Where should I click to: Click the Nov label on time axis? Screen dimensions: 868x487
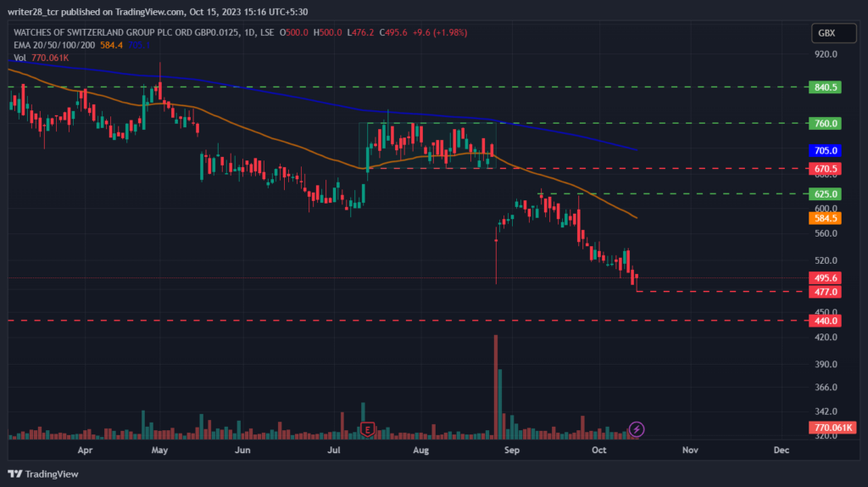(x=690, y=450)
